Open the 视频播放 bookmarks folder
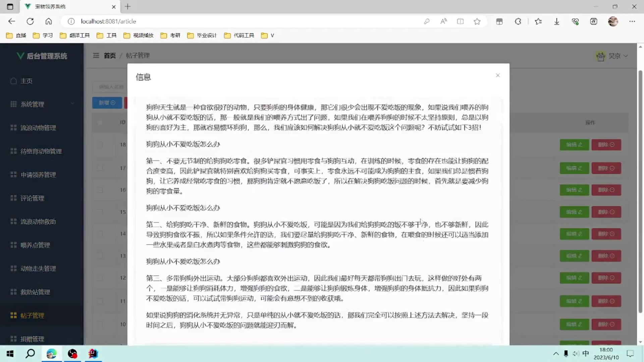Screen dimensions: 644x362 pyautogui.click(x=138, y=36)
